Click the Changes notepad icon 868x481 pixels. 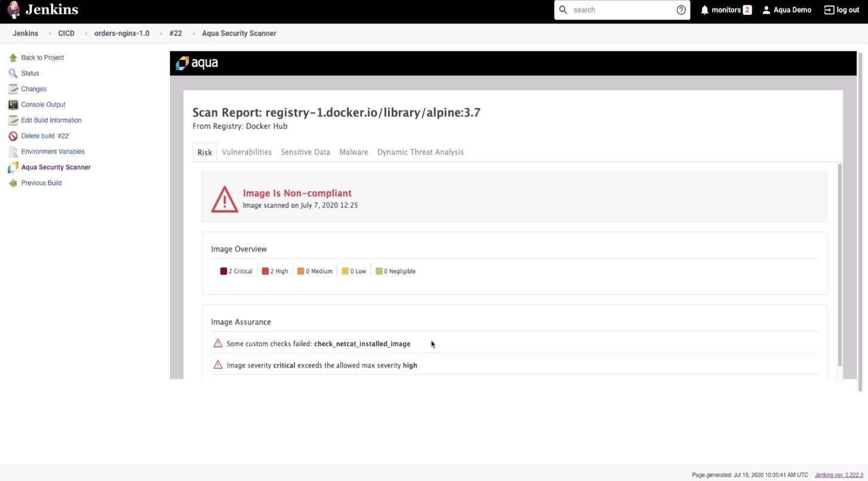point(13,89)
